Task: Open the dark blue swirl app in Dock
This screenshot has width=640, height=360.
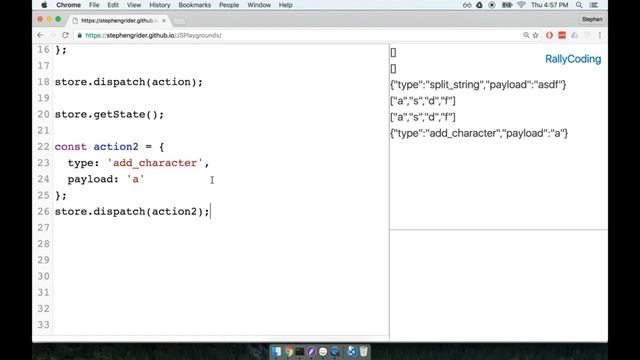Action: [x=335, y=351]
